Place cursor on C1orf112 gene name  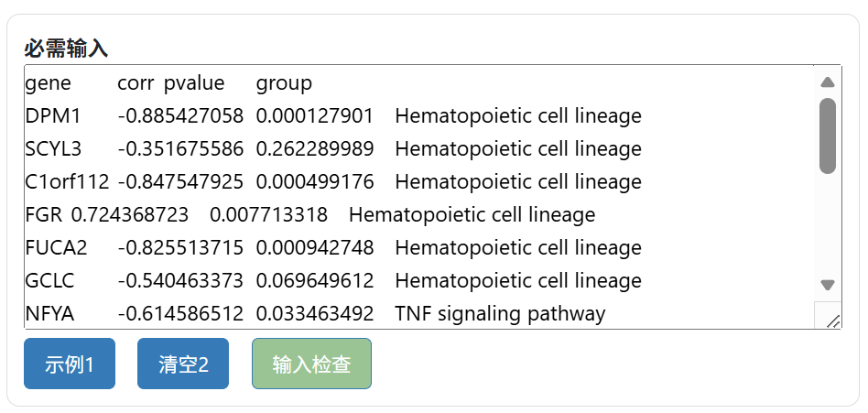point(67,182)
